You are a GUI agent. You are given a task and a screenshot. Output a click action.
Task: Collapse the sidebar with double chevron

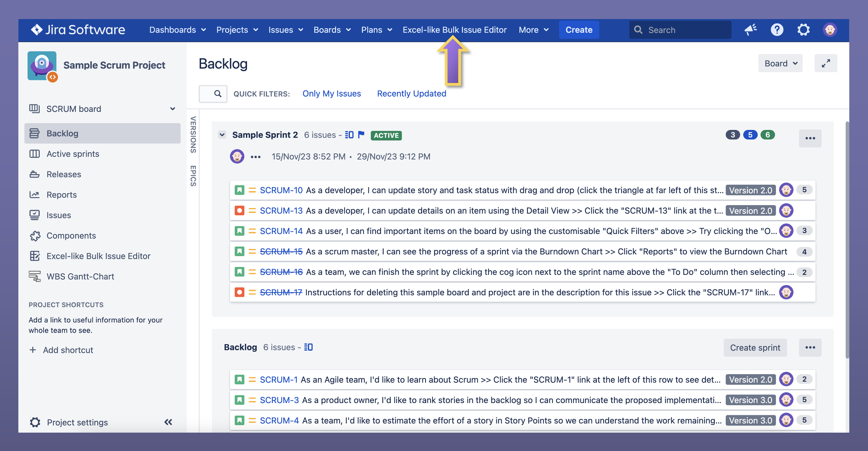(x=168, y=422)
